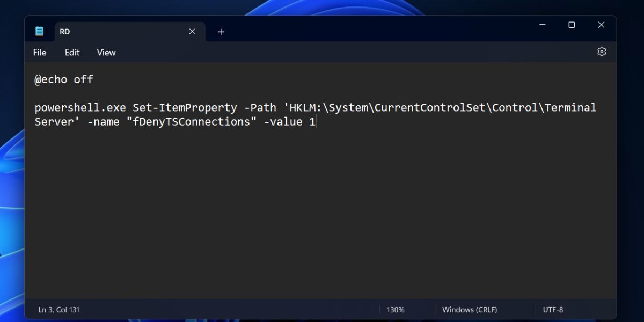
Task: Close the Notepad window
Action: pos(602,25)
